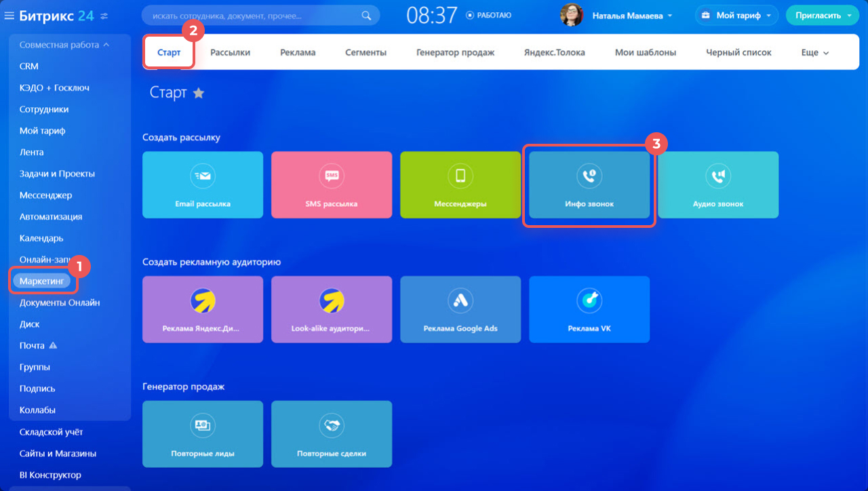Image resolution: width=868 pixels, height=491 pixels.
Task: Click the Инфо звонок handset icon
Action: (589, 176)
